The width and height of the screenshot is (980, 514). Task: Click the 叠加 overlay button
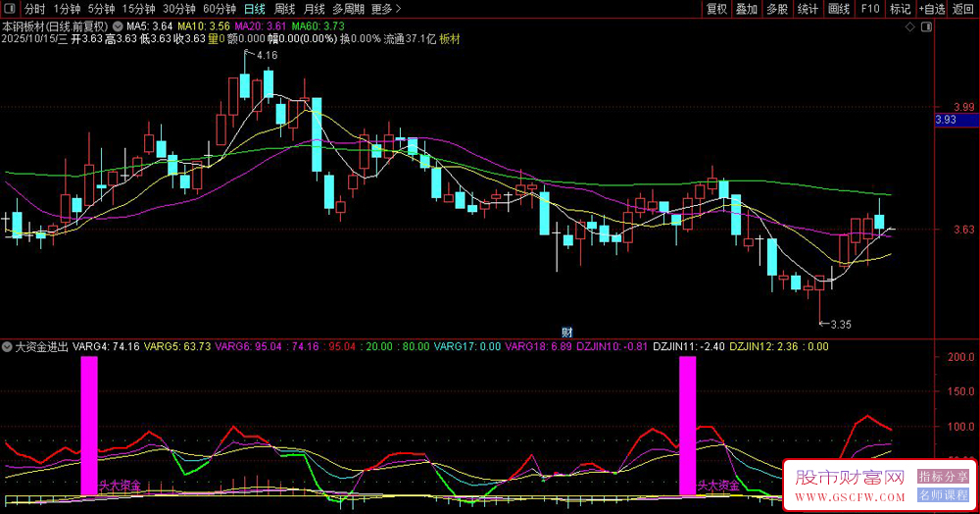point(748,9)
